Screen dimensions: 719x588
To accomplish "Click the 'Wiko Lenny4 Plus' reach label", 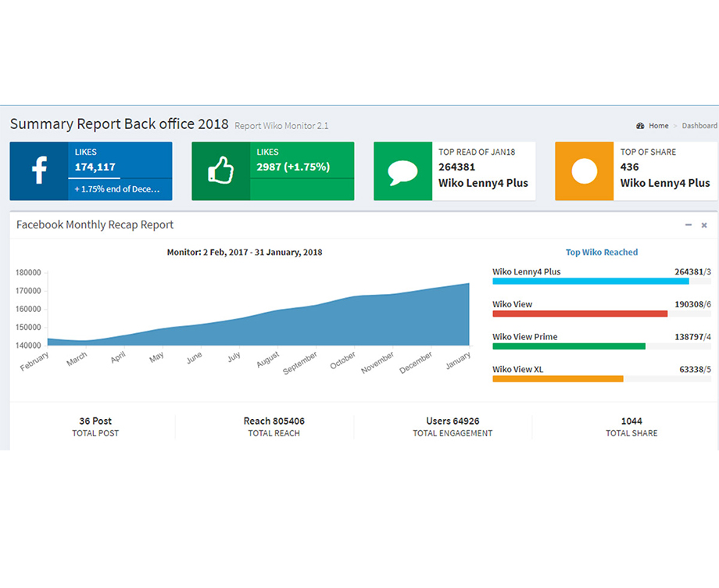I will [x=527, y=271].
